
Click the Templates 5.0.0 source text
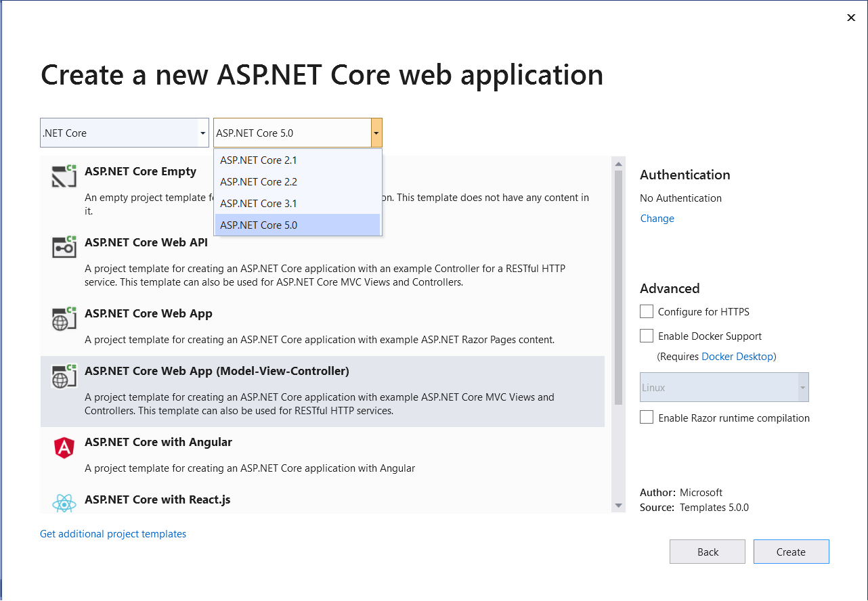(x=714, y=508)
